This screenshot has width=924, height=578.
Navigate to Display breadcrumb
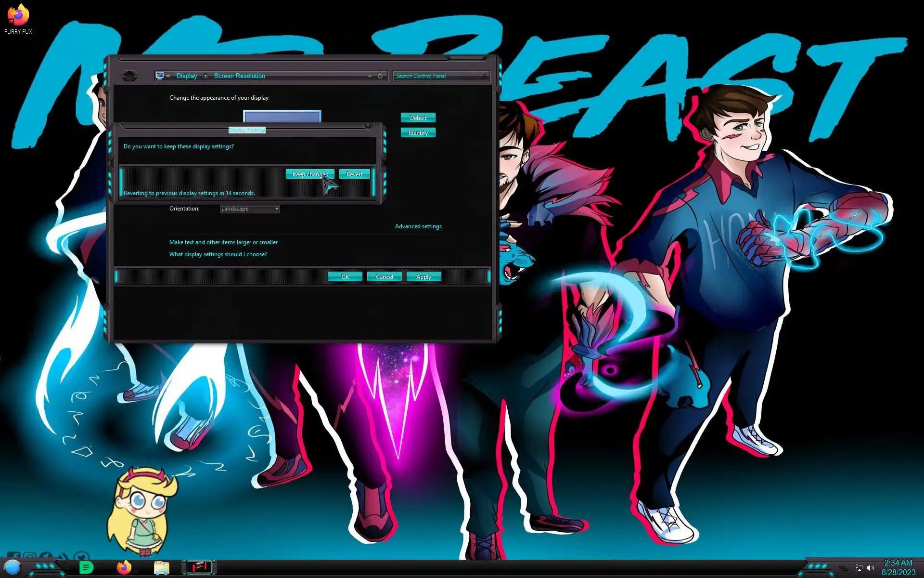pyautogui.click(x=187, y=76)
